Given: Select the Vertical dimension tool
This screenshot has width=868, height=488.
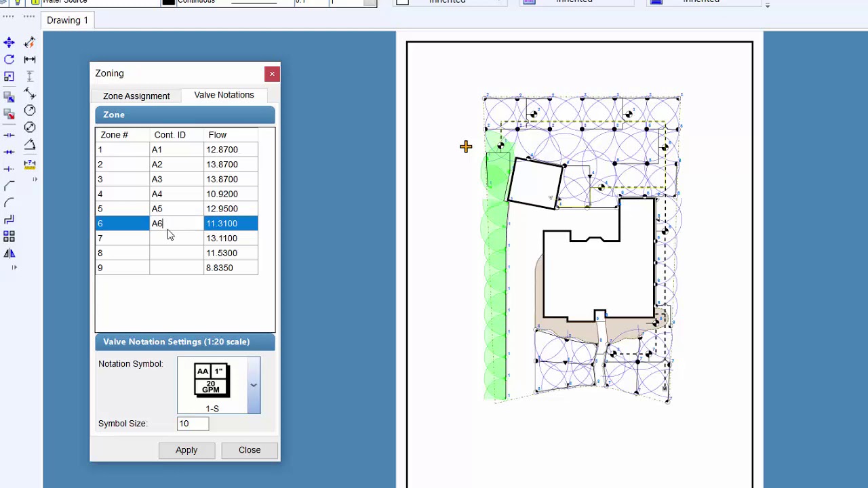Looking at the screenshot, I should point(30,77).
